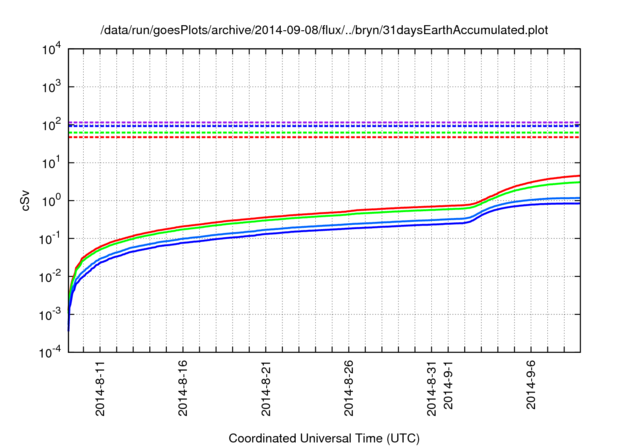Click the plot title file path text
Screen dimensions: 640x448
(324, 31)
